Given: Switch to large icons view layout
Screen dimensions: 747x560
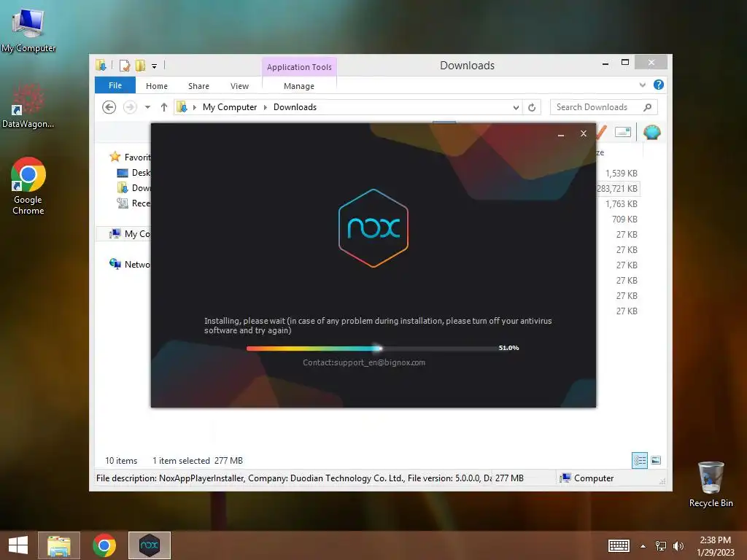Looking at the screenshot, I should 656,461.
